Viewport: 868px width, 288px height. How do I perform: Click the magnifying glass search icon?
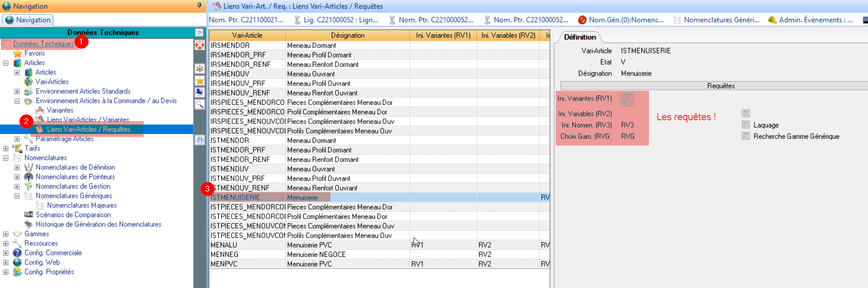[x=200, y=104]
